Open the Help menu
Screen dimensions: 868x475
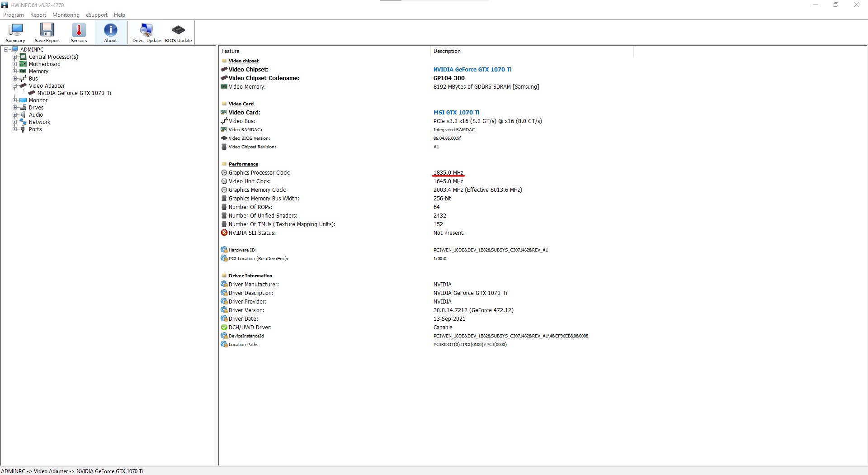[119, 15]
